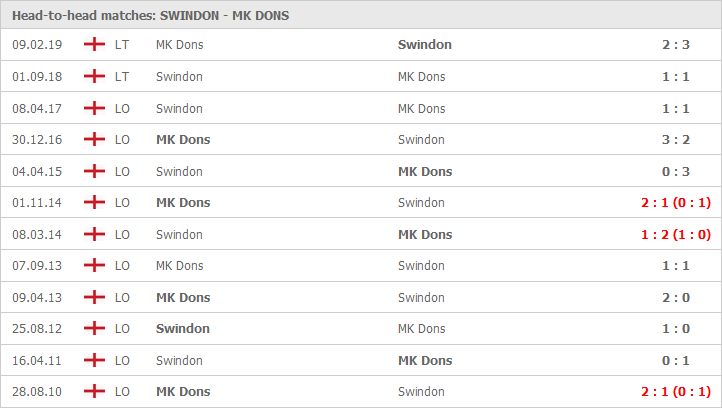Open the 2 : 3 score on 09.02.19
Screen dimensions: 722x408
pyautogui.click(x=676, y=45)
